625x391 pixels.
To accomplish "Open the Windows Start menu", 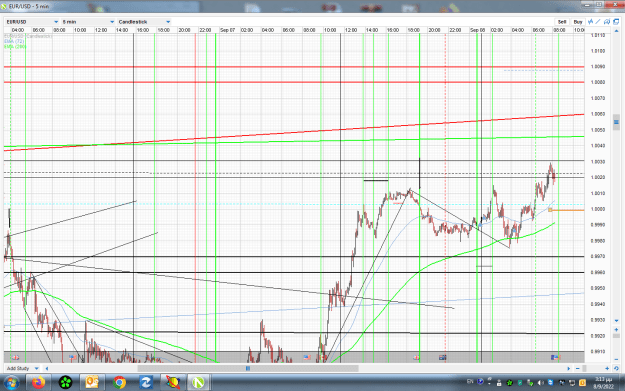I will [11, 383].
